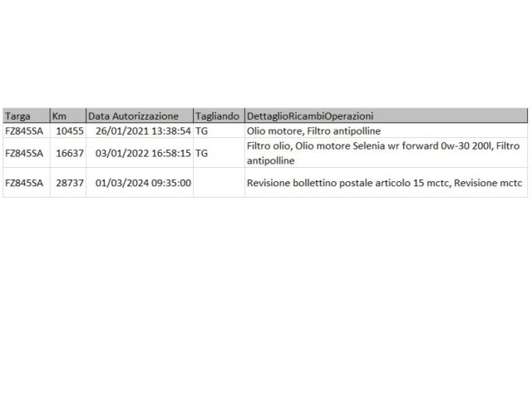532x398 pixels.
Task: Click the date 03/01/2022 16:58:15 cell
Action: [x=140, y=153]
